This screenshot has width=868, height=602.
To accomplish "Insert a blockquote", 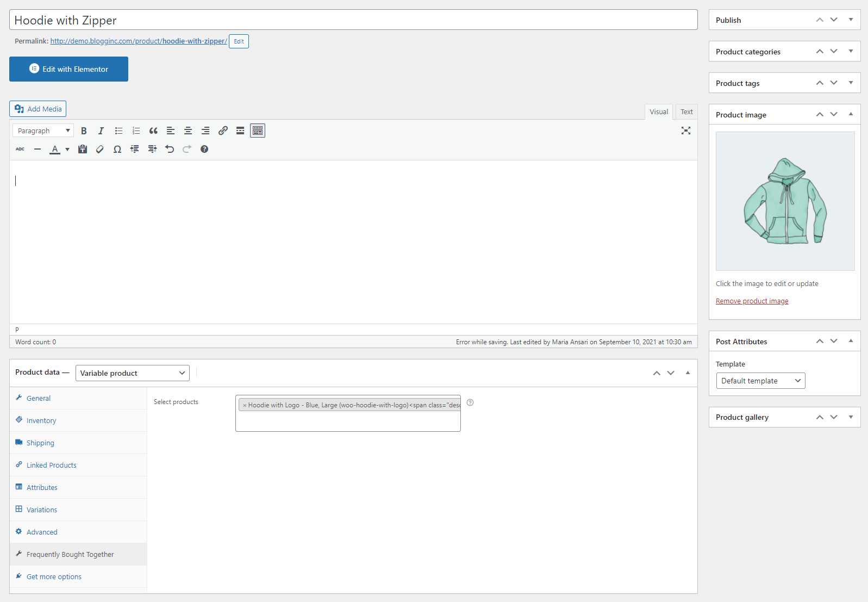I will pos(153,131).
